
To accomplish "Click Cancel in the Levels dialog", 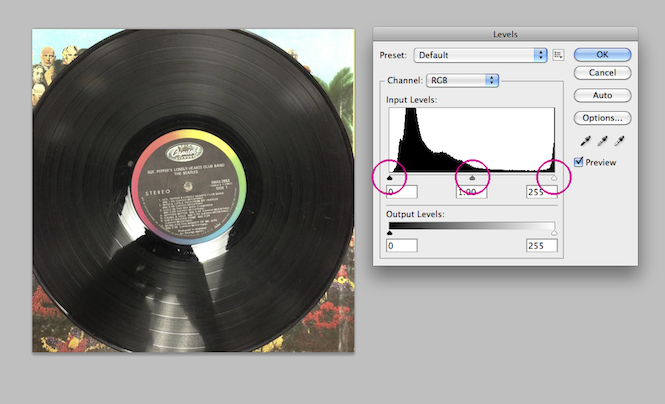I will [602, 72].
